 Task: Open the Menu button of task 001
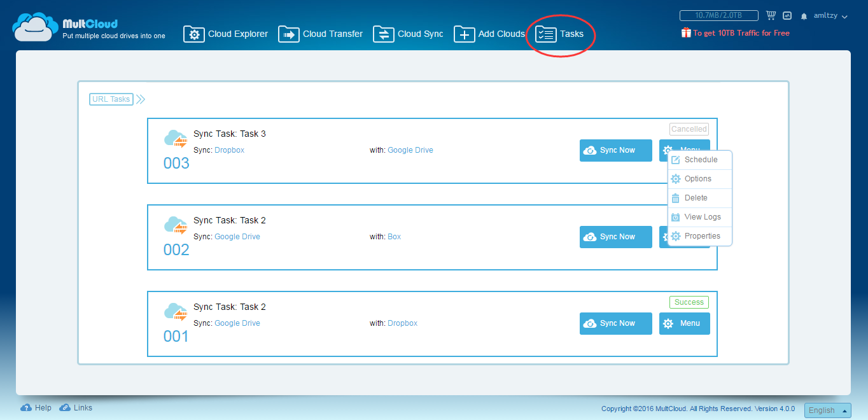click(685, 323)
